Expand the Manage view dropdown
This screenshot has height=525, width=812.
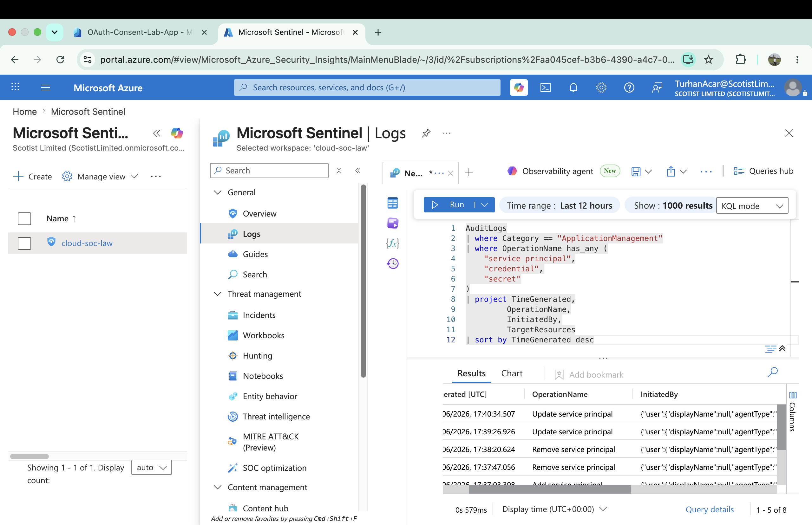(x=100, y=177)
